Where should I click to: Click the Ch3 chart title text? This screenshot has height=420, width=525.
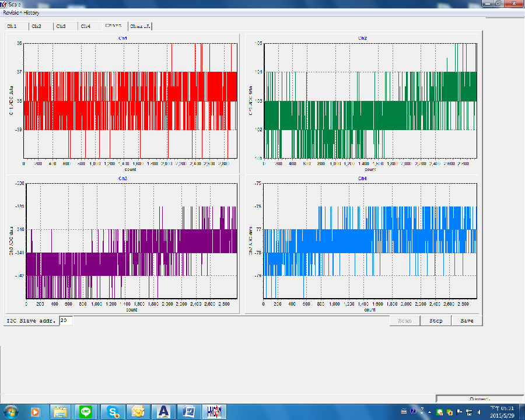[x=123, y=178]
